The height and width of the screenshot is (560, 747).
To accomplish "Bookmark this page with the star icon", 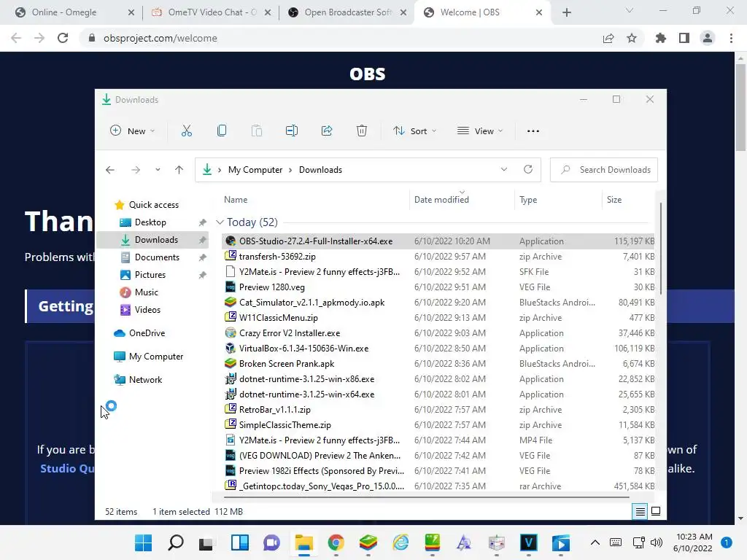I will (632, 38).
